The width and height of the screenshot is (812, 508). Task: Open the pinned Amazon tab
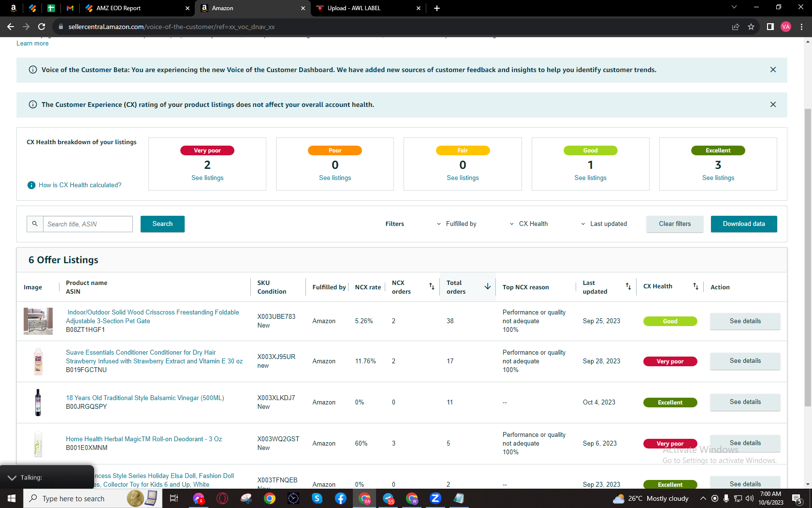14,8
